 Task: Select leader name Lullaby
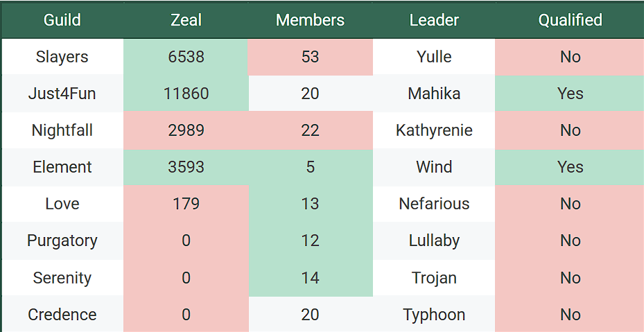coord(434,241)
